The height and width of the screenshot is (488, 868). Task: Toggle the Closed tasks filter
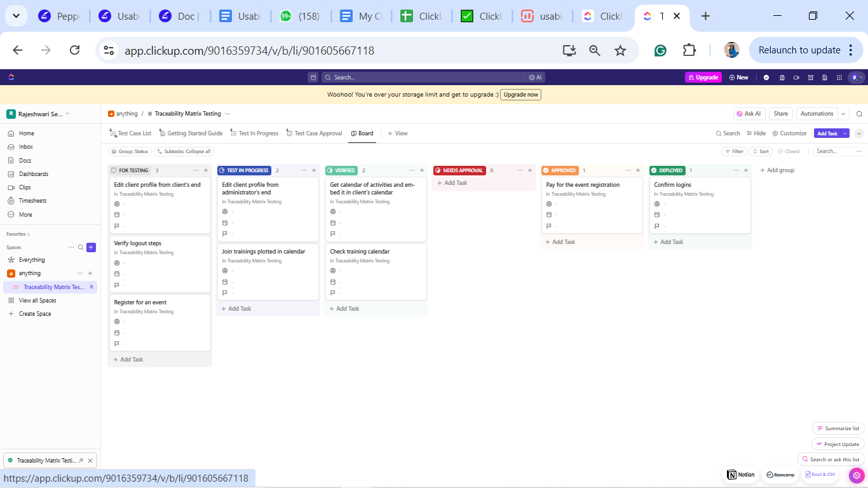point(789,151)
